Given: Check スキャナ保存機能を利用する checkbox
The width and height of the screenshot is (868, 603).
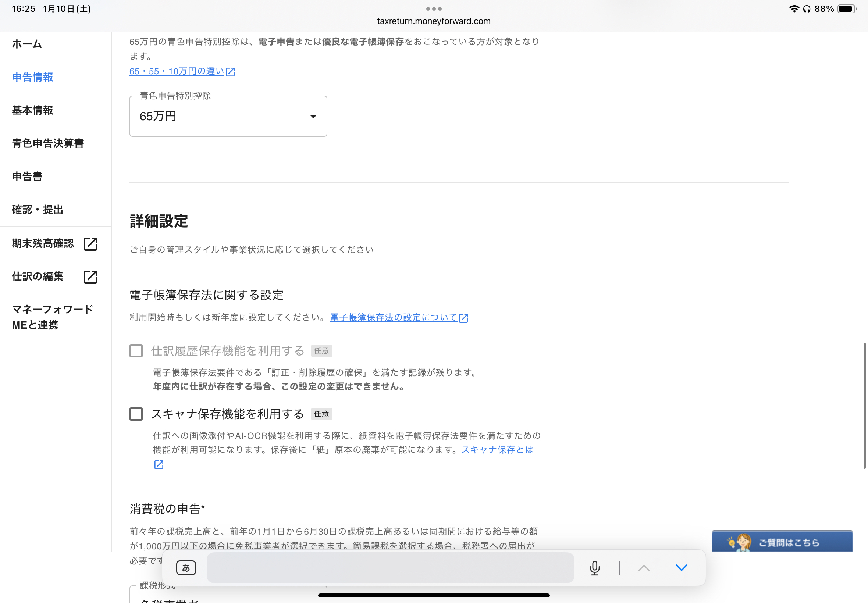Looking at the screenshot, I should [x=136, y=414].
